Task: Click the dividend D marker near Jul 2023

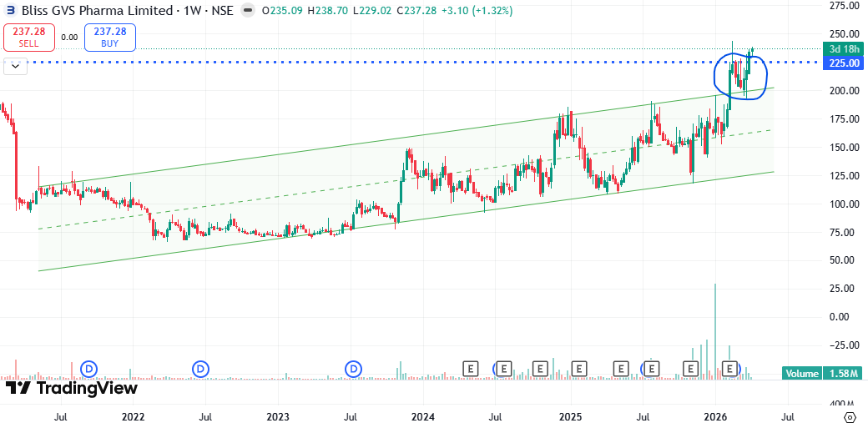Action: coord(353,368)
